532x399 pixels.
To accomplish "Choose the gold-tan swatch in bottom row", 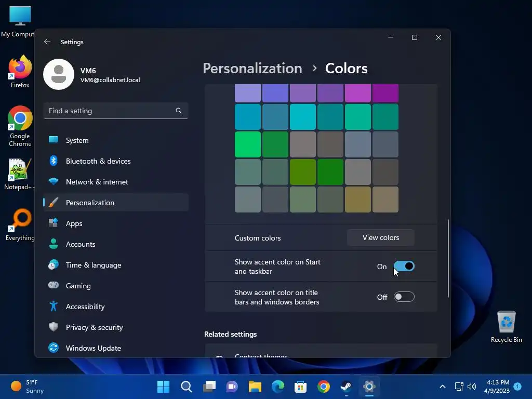I will pos(357,199).
